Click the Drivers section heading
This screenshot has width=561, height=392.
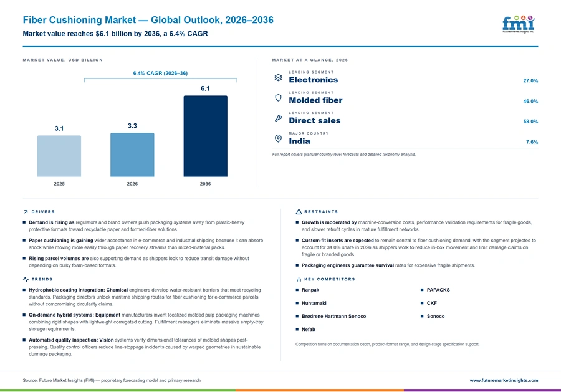coord(43,212)
